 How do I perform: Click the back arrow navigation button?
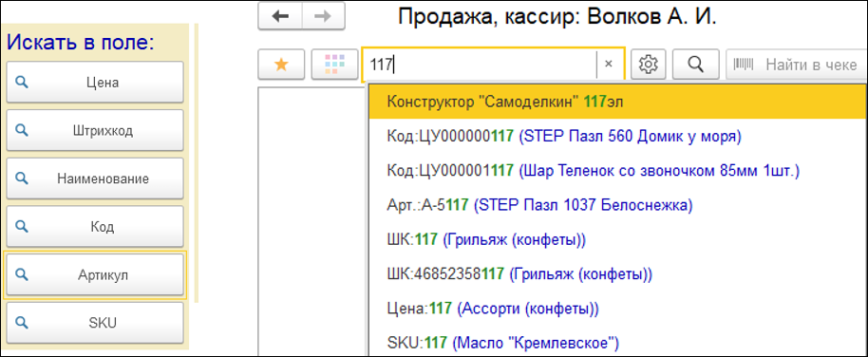[281, 16]
